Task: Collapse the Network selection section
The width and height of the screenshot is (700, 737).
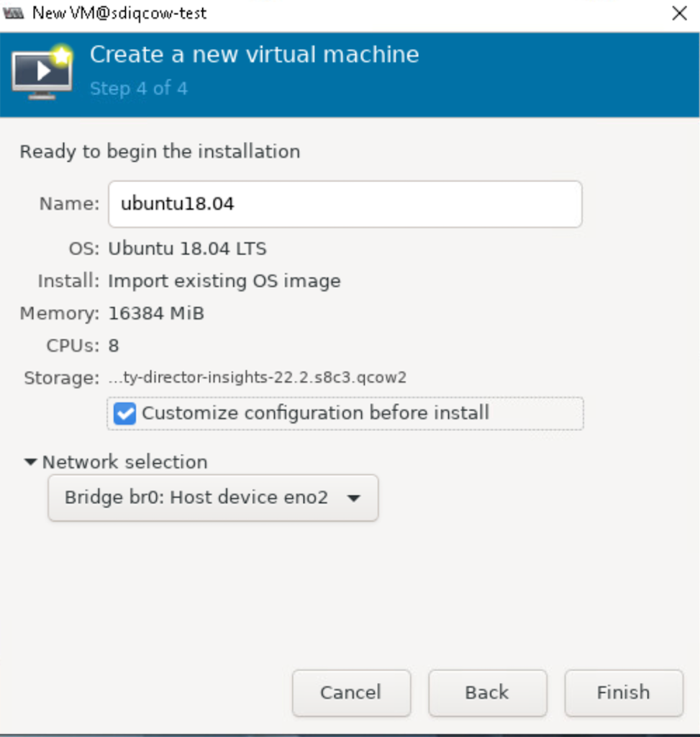Action: coord(30,462)
